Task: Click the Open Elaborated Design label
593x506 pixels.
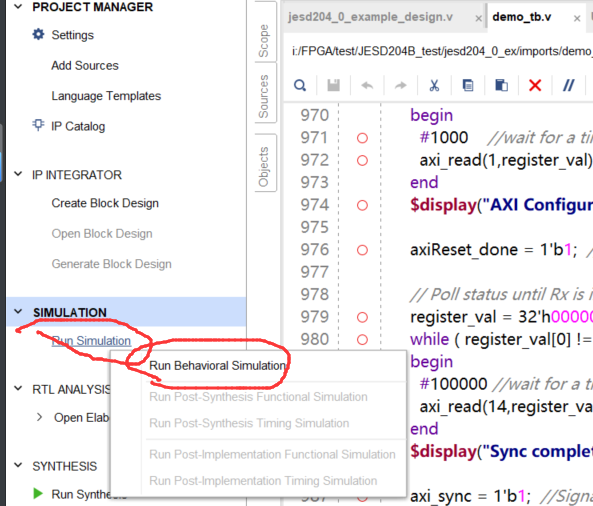Action: 82,418
